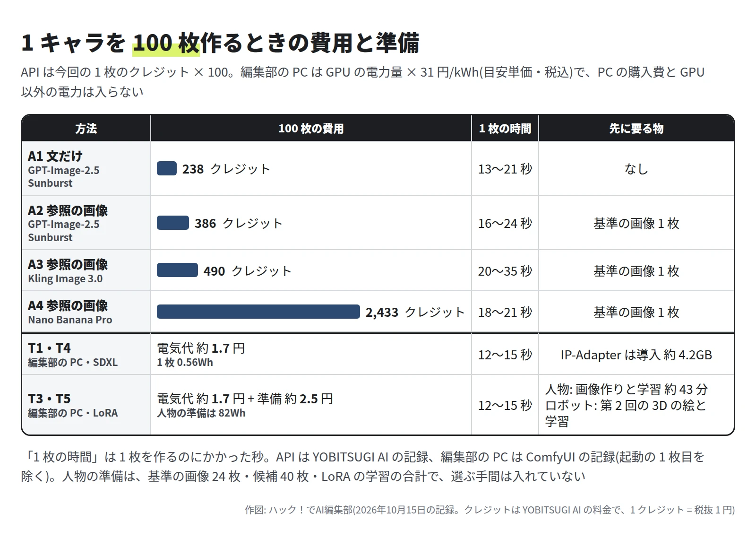This screenshot has height=539, width=756.
Task: Select the T3・T5 LoRA row label
Action: coord(86,405)
